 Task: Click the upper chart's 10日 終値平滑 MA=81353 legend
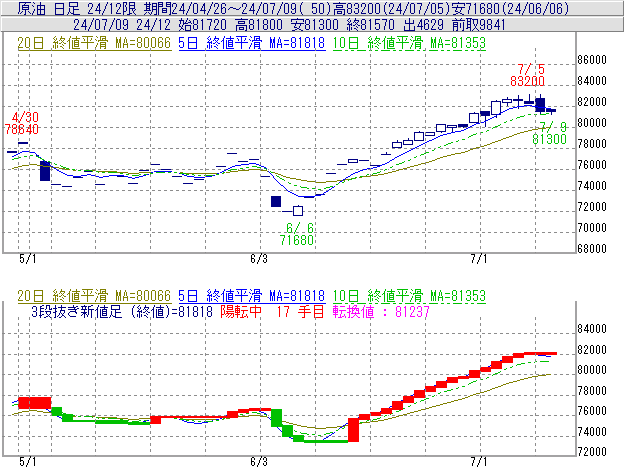point(409,43)
